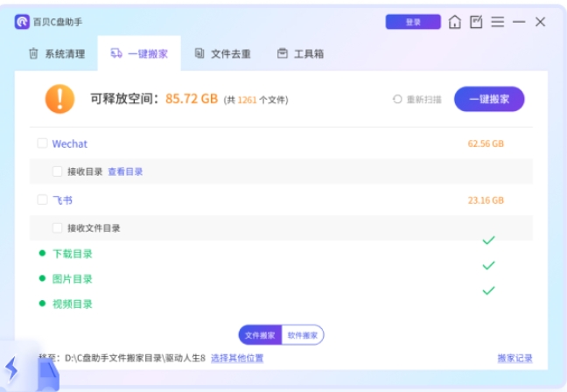Viewport: 567px width, 392px height.
Task: Click the 62.56 GB size value
Action: point(486,143)
